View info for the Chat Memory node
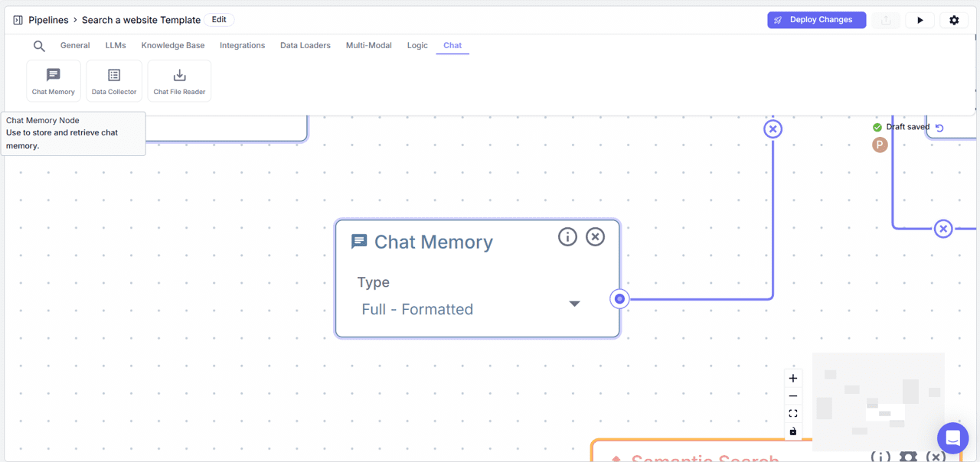 tap(567, 236)
